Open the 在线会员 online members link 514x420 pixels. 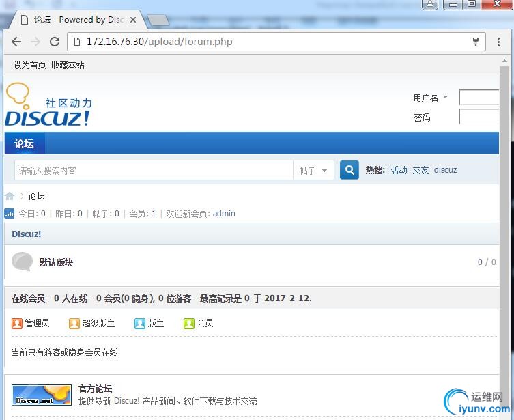(x=28, y=298)
